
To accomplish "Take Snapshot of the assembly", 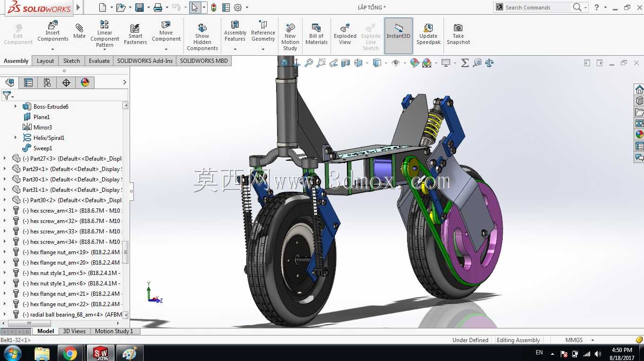I will click(x=458, y=34).
